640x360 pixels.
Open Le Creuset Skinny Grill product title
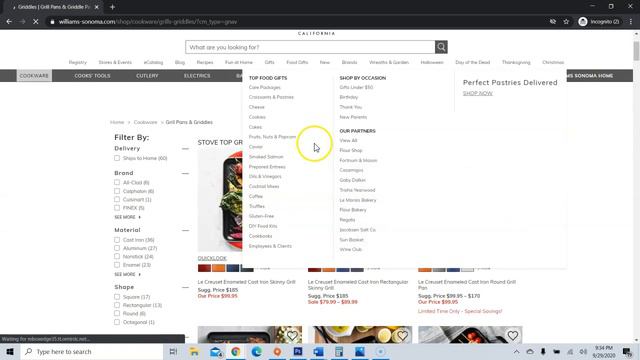tap(246, 282)
